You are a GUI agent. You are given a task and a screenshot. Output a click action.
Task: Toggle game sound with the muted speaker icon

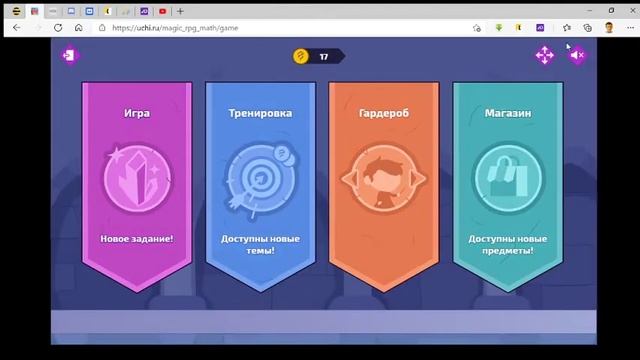(577, 55)
